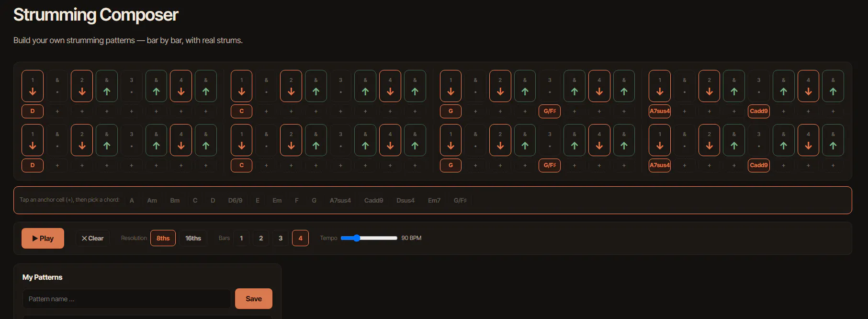
Task: Save the current pattern
Action: coord(254,299)
